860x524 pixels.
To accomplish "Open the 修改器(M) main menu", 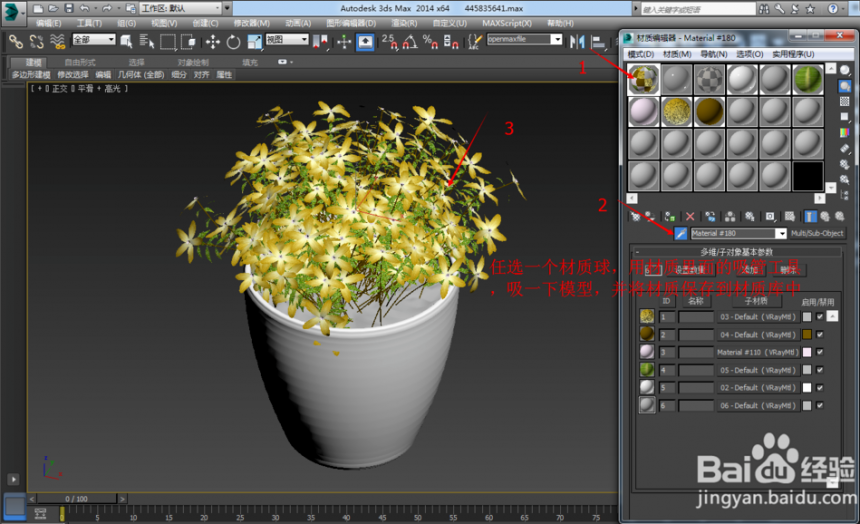I will [x=251, y=23].
